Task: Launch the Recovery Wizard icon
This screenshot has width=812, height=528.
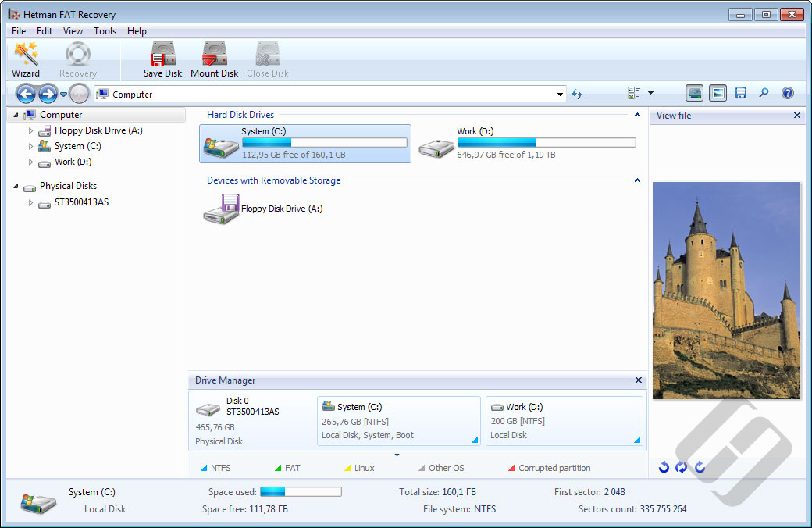Action: point(26,59)
